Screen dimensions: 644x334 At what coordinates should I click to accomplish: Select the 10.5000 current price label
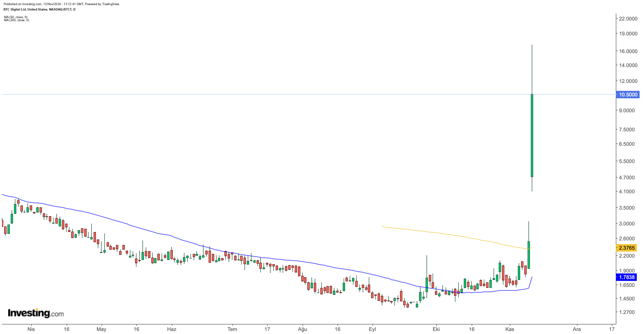point(628,95)
